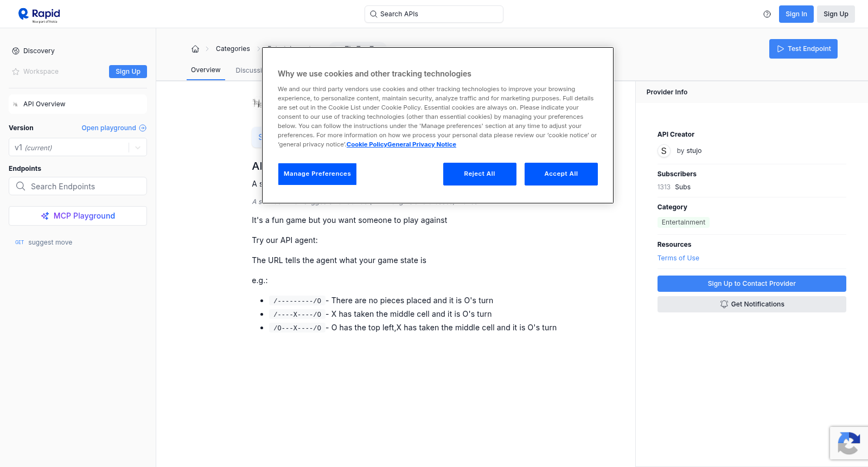Click the Entertainment category tag
Viewport: 868px width, 467px height.
pyautogui.click(x=684, y=222)
